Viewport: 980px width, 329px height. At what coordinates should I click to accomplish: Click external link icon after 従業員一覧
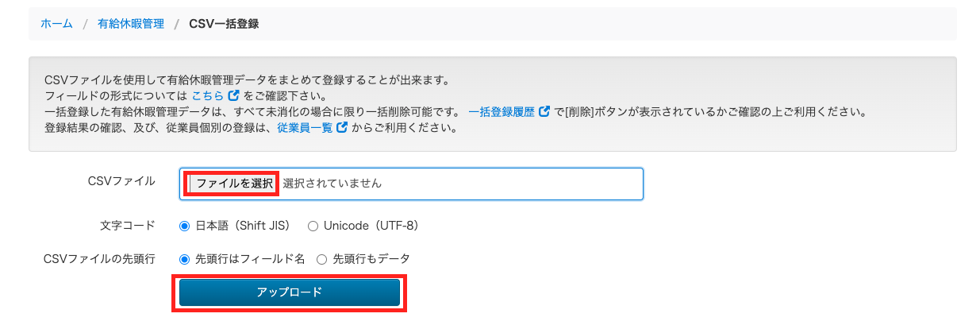pyautogui.click(x=342, y=127)
